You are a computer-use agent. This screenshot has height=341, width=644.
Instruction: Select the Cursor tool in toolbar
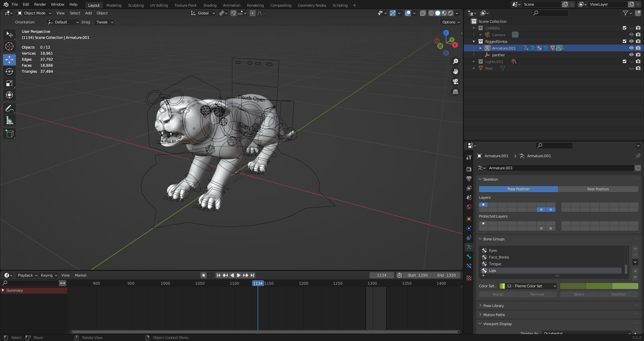(x=9, y=46)
